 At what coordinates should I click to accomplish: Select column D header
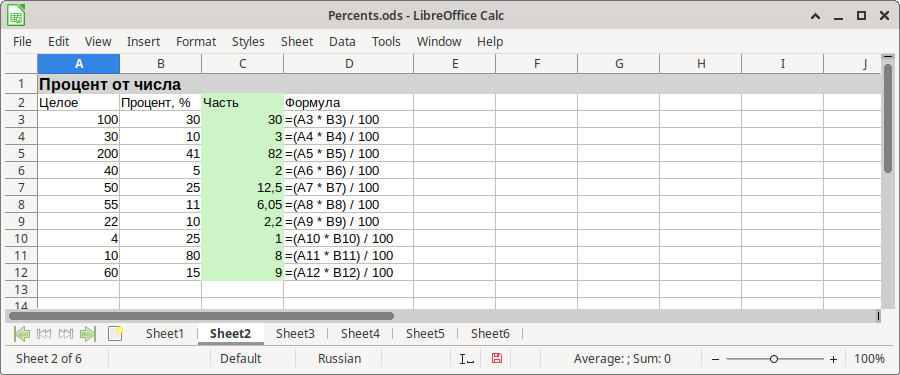pos(348,64)
